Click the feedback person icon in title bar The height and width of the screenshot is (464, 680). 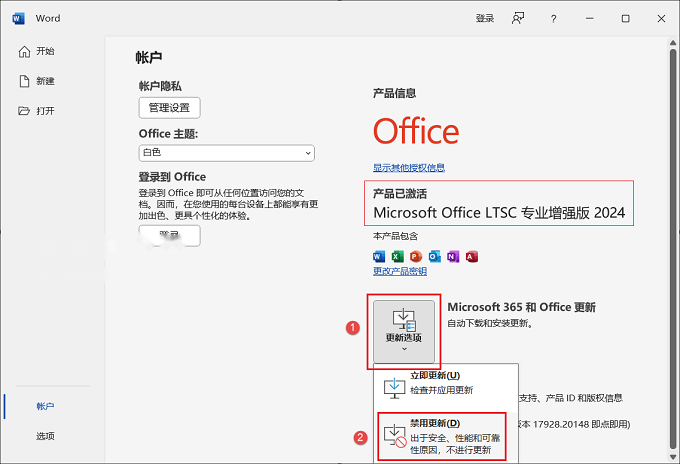(x=518, y=18)
